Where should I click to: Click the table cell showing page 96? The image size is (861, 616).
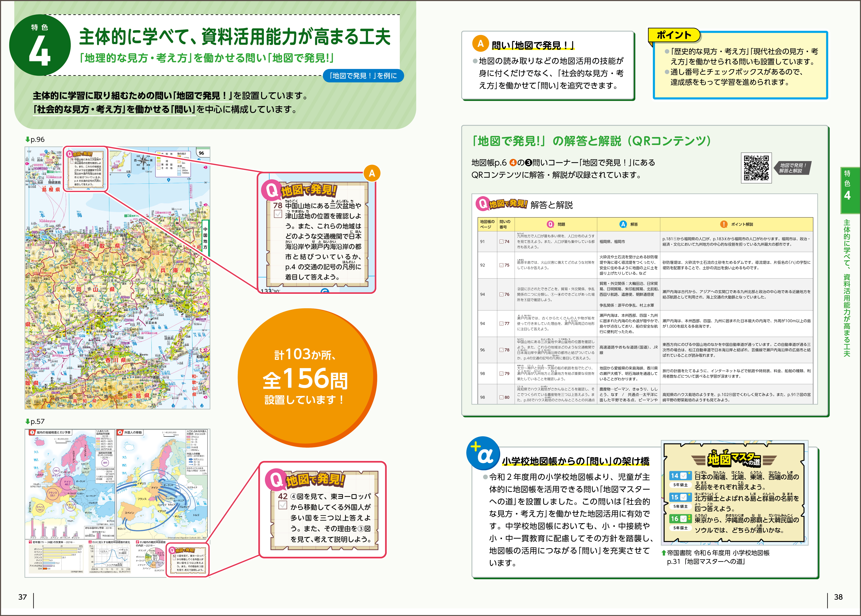click(x=487, y=350)
